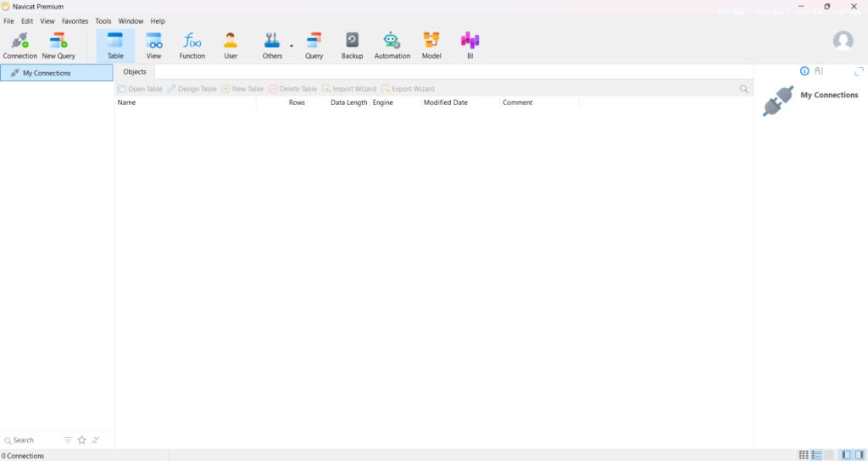868x461 pixels.
Task: Select the Table objects button
Action: click(x=115, y=46)
